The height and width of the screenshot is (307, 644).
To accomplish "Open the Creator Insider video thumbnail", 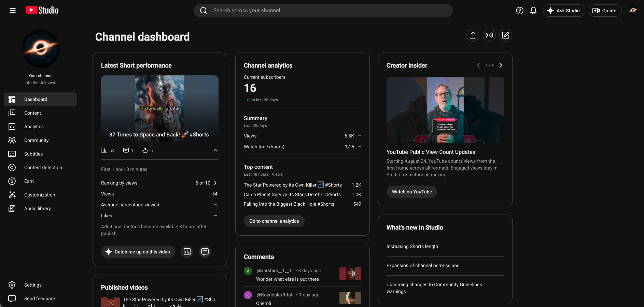I will click(445, 110).
